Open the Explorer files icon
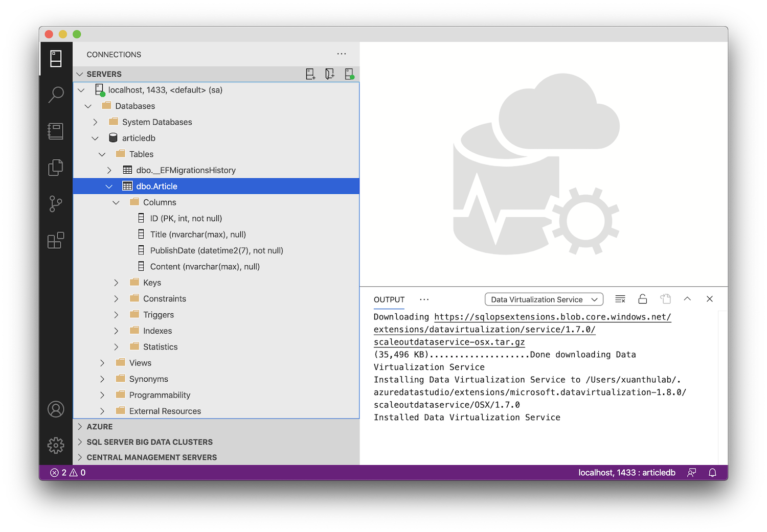The height and width of the screenshot is (532, 767). coord(56,168)
